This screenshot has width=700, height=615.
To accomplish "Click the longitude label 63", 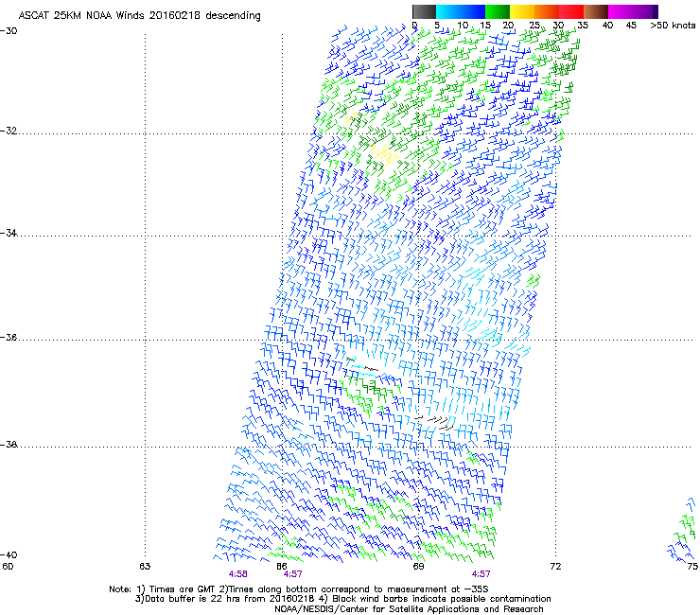I will click(x=145, y=567).
